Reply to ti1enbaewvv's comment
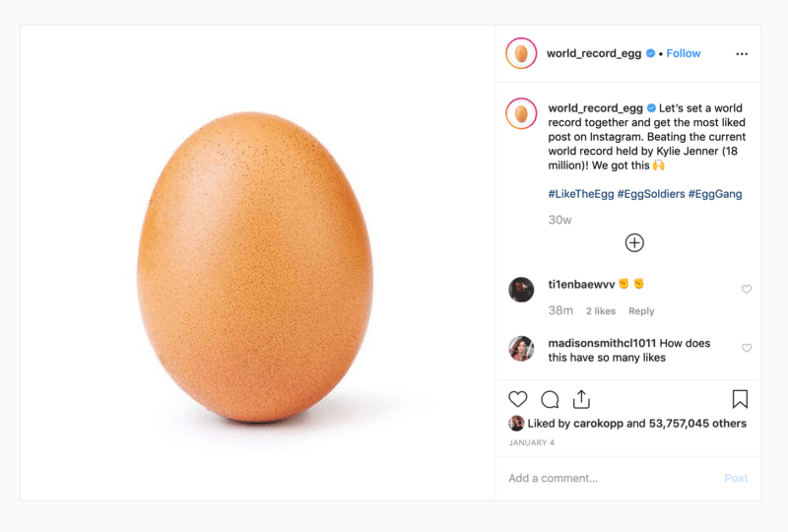Image resolution: width=788 pixels, height=532 pixels. [x=641, y=311]
